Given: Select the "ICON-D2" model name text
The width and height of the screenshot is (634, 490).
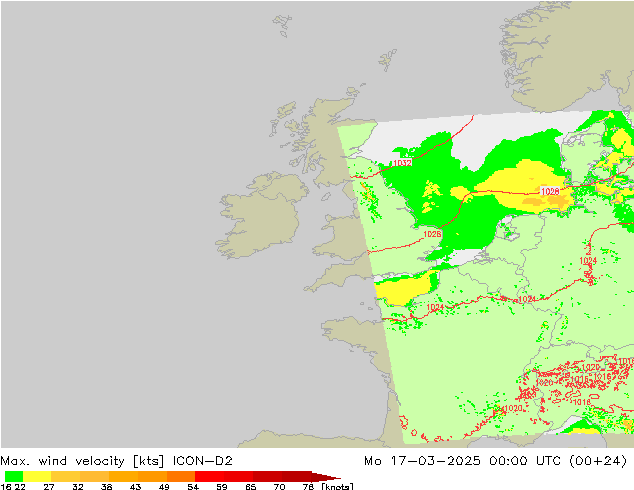Looking at the screenshot, I should click(x=203, y=461).
